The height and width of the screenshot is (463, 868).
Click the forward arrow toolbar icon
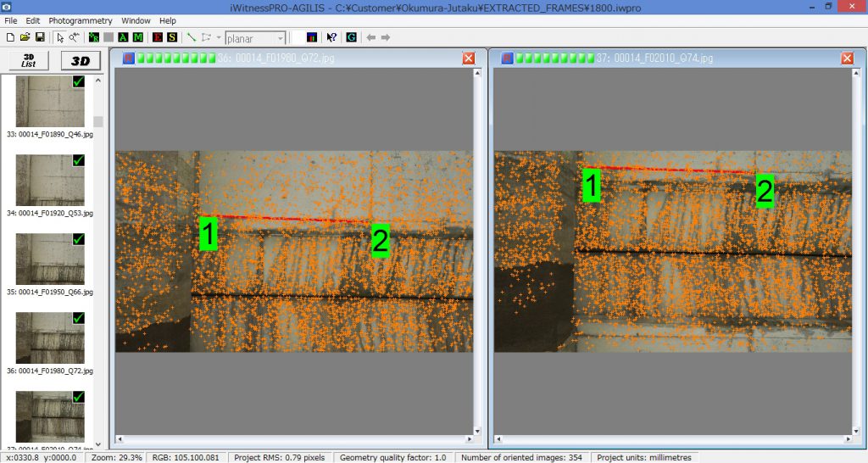click(386, 37)
